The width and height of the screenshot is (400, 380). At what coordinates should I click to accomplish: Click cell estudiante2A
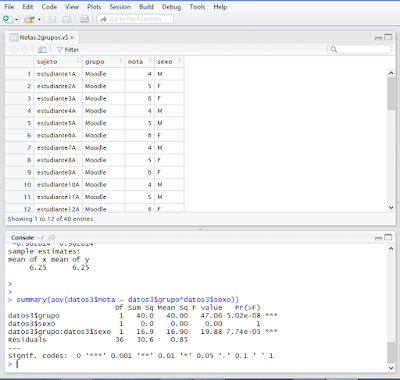(x=58, y=86)
